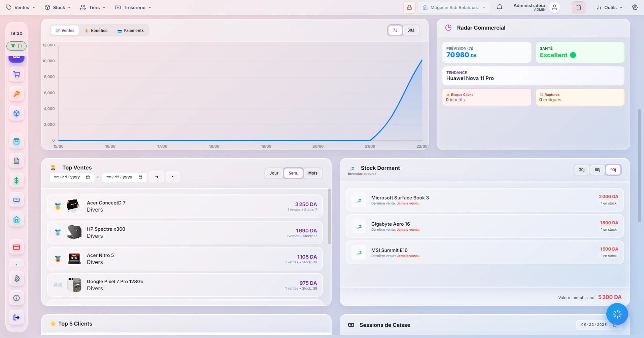Screen dimensions: 644x338
Task: Expand the Trésorerie menu
Action: [133, 7]
